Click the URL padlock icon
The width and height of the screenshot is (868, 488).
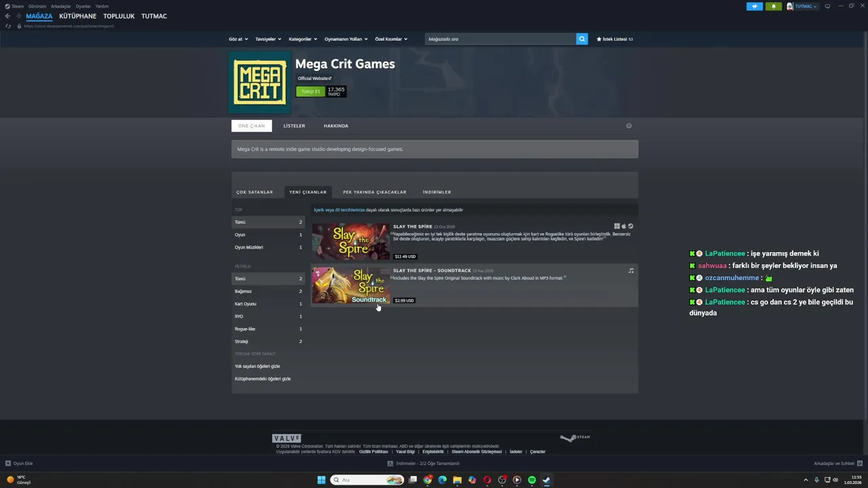[x=19, y=26]
